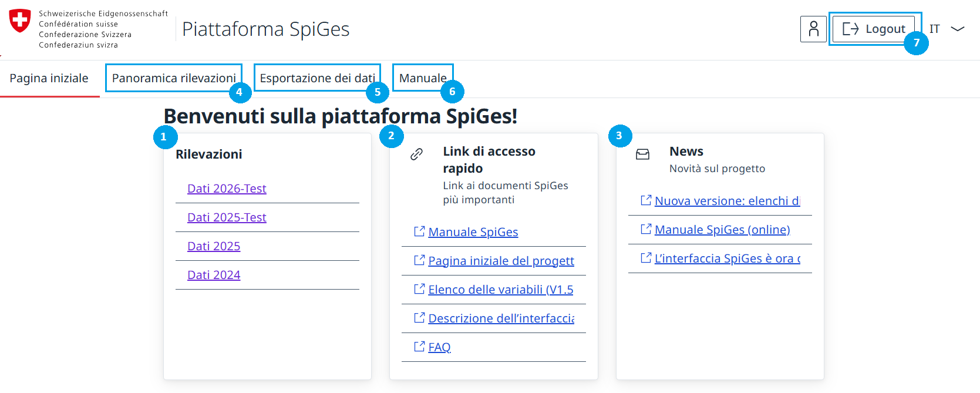This screenshot has width=980, height=393.
Task: Click the Swiss Confederation coat of arms logo
Action: (20, 21)
